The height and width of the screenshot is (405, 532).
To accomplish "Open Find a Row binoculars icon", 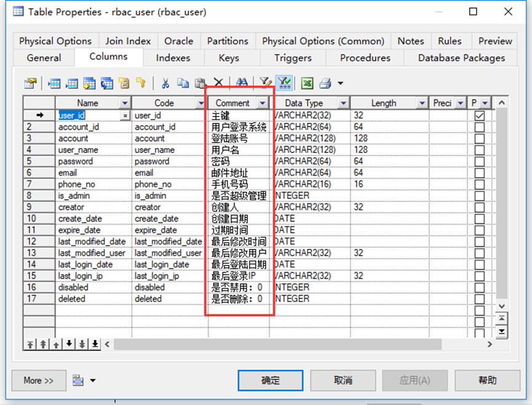I will point(242,82).
